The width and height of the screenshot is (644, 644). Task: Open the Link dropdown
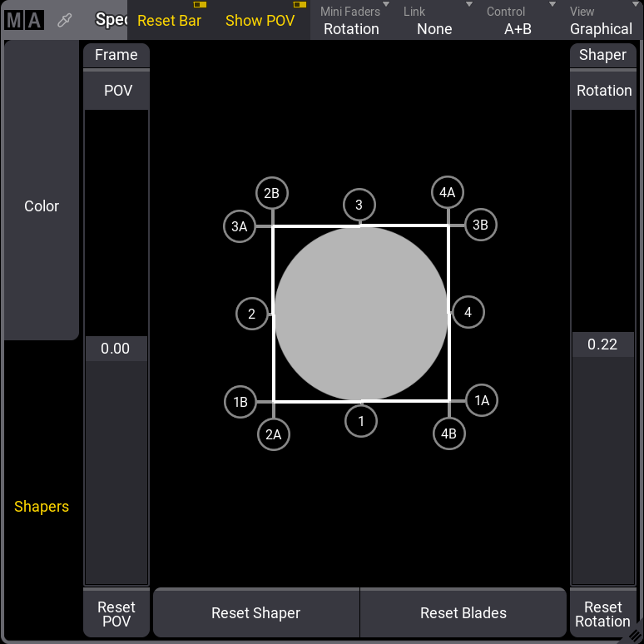[x=434, y=20]
